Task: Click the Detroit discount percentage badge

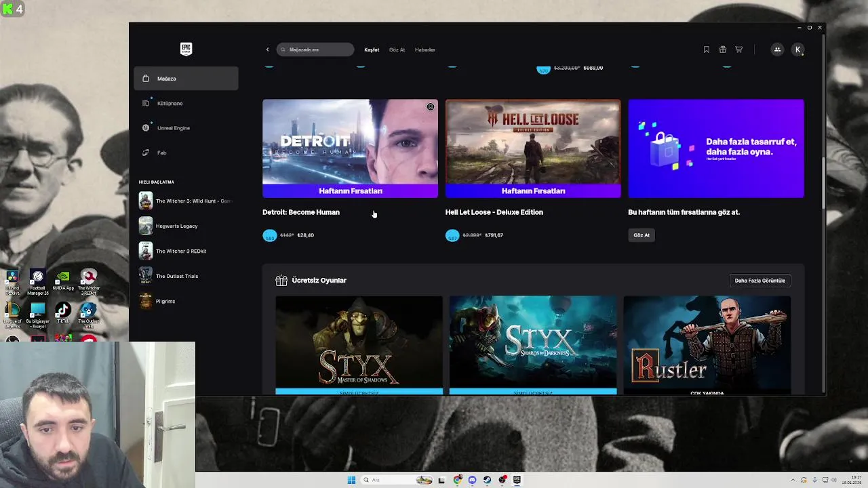Action: pos(269,235)
